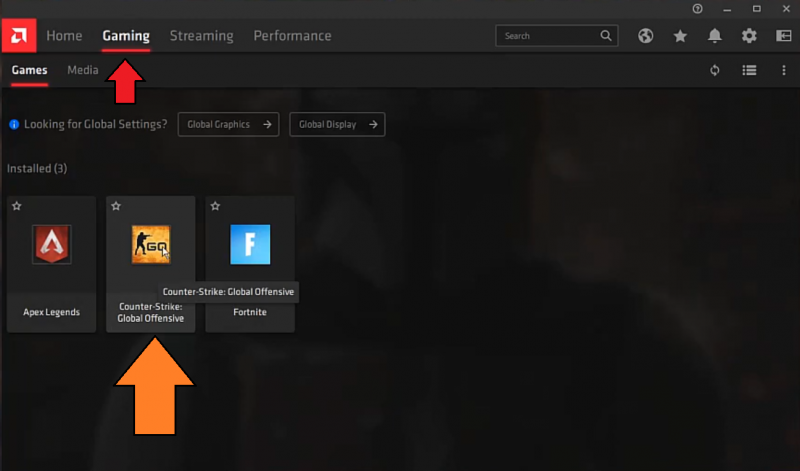Open favorites star icon in header
The height and width of the screenshot is (471, 800).
680,36
